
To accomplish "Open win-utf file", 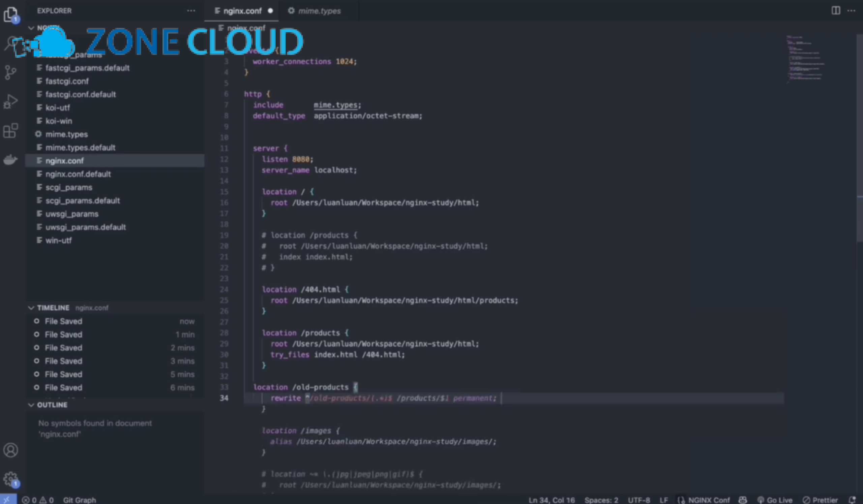I will pos(115,241).
